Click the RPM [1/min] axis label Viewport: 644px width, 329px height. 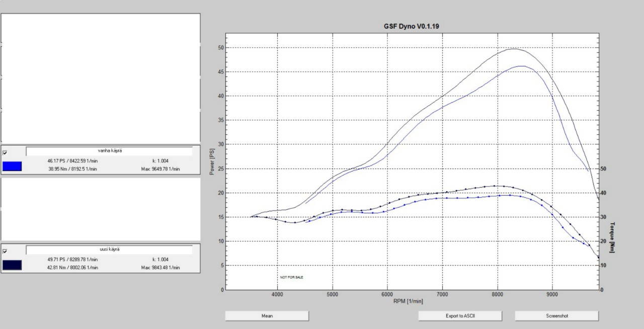click(408, 301)
